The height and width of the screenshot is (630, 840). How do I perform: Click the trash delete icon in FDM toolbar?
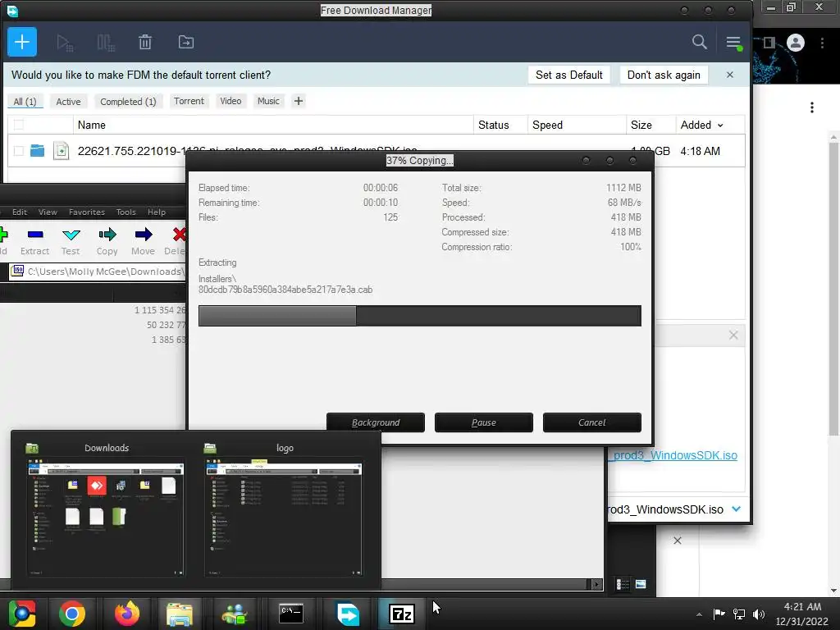[x=145, y=42]
